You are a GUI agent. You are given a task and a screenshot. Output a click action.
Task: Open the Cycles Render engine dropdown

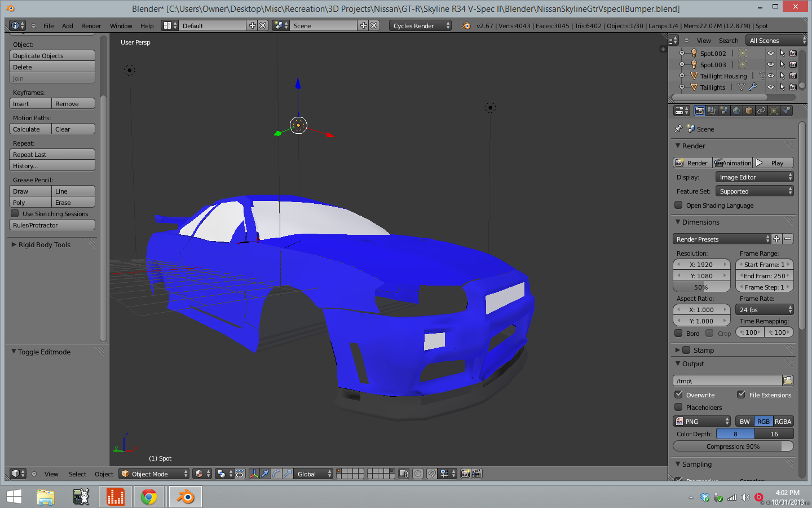click(x=420, y=25)
